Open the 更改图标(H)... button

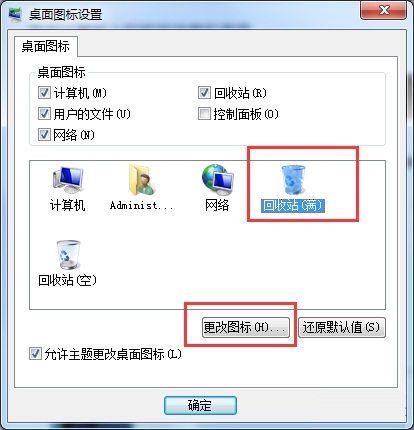click(x=246, y=327)
